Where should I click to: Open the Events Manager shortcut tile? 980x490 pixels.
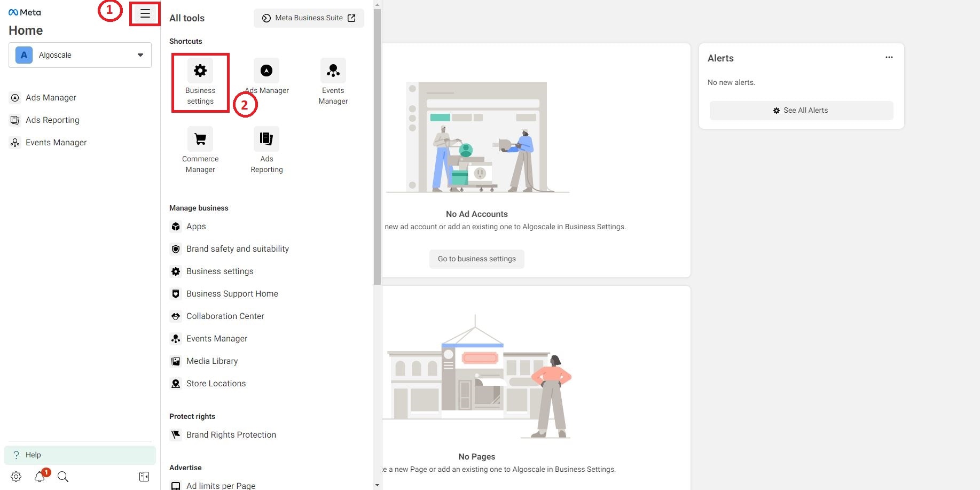point(333,82)
